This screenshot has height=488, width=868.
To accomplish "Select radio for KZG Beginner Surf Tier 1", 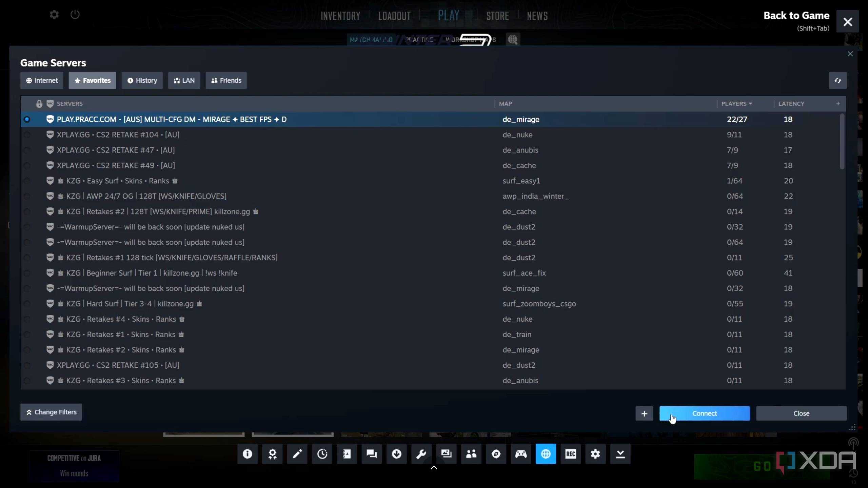I will (x=27, y=273).
